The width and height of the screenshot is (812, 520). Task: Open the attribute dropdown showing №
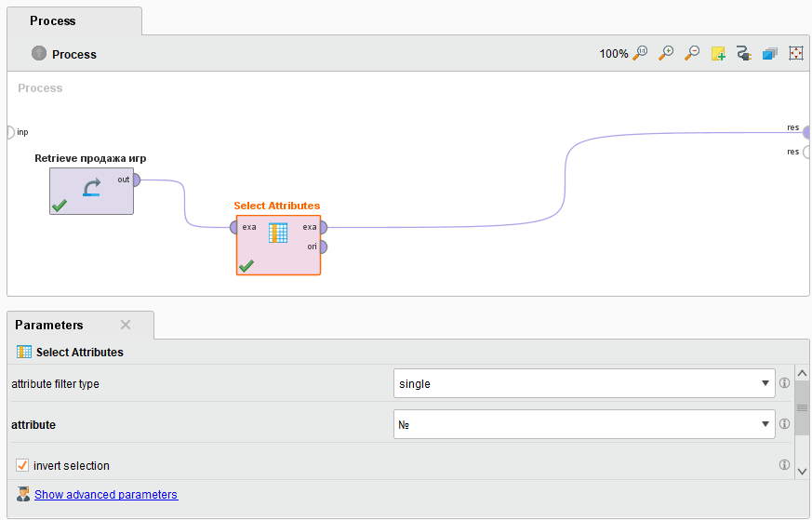(583, 424)
